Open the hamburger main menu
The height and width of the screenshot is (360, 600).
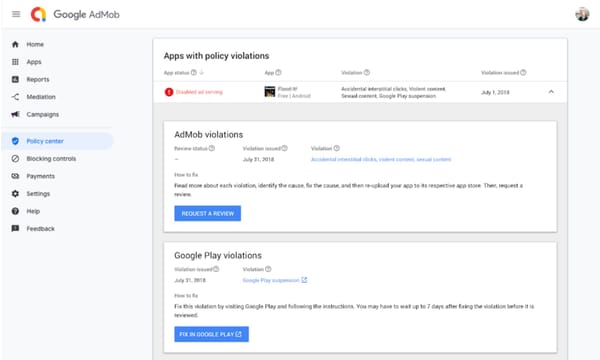(x=16, y=14)
